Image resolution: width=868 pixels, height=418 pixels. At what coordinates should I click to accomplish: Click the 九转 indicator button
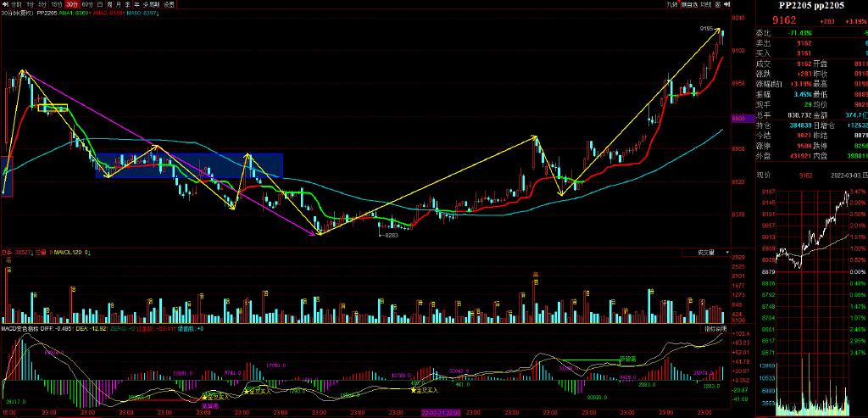pos(672,4)
